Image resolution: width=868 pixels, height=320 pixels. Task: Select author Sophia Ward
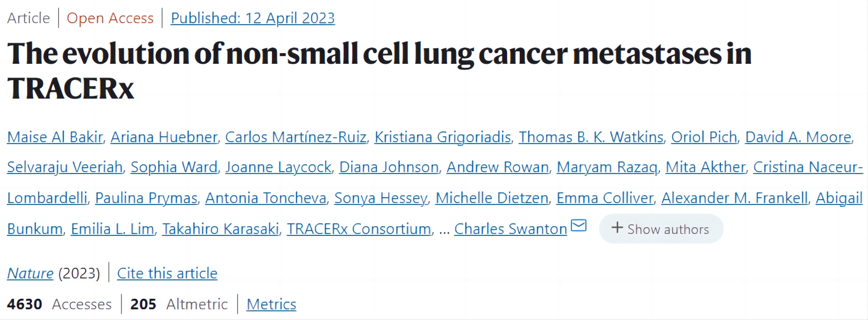(x=174, y=167)
